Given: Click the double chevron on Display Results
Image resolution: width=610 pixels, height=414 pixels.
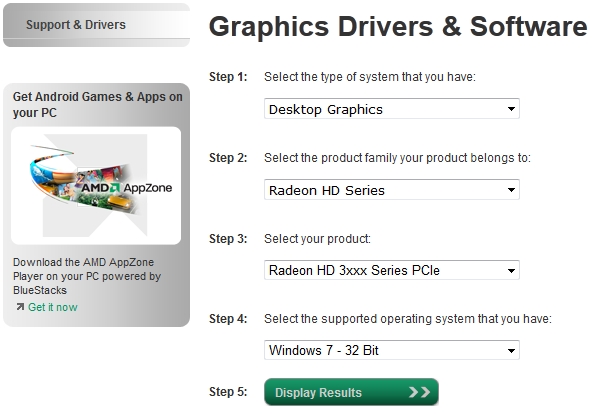Looking at the screenshot, I should pyautogui.click(x=419, y=392).
